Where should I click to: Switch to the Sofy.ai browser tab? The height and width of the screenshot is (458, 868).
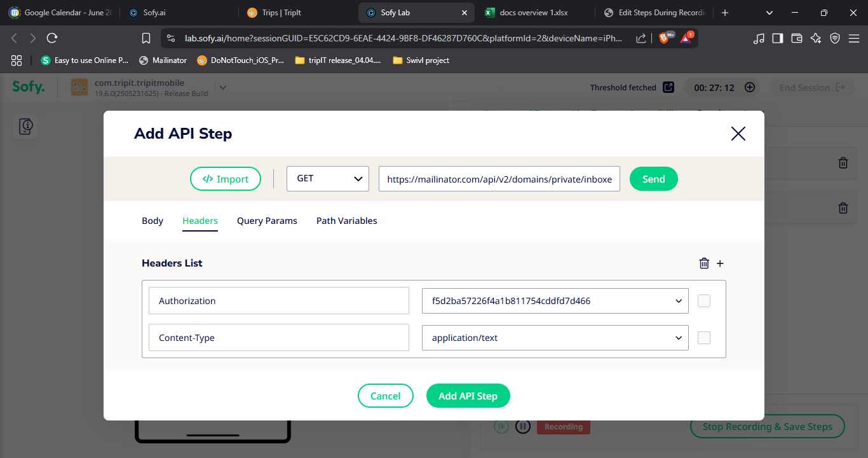click(x=179, y=13)
